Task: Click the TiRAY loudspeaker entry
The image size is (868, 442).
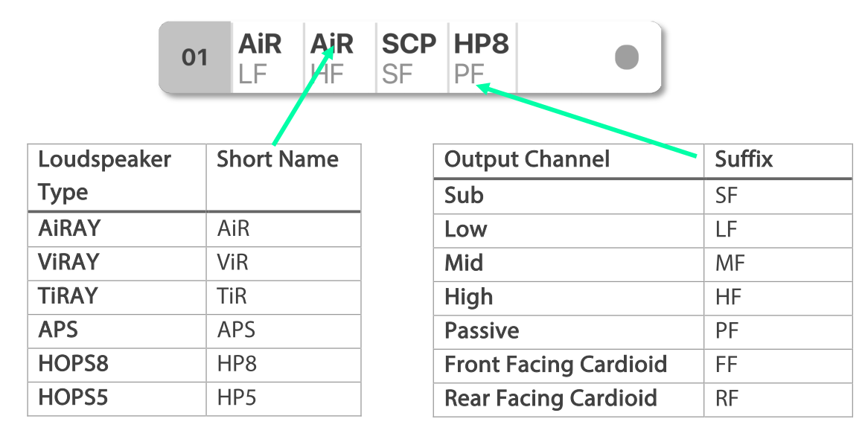Action: coord(68,295)
